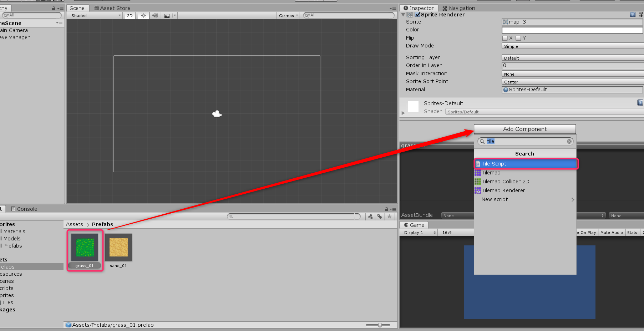Open the Gizmos dropdown in Scene view
The width and height of the screenshot is (644, 331).
point(288,15)
